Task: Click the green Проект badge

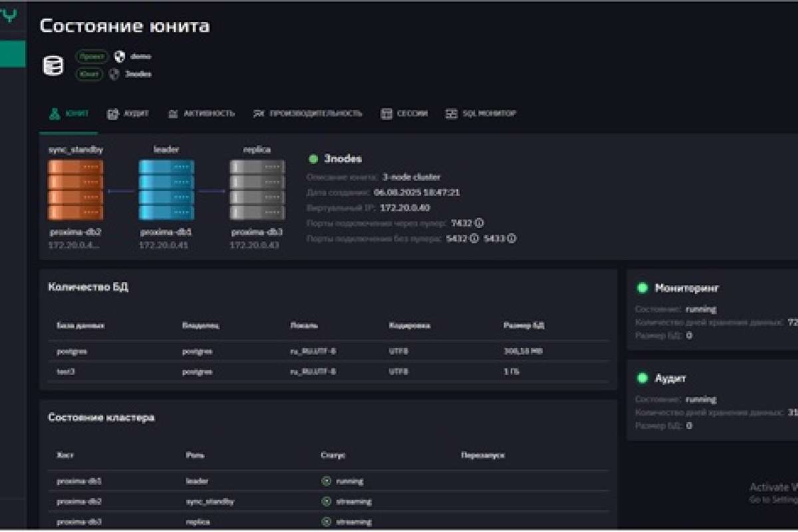Action: 92,57
